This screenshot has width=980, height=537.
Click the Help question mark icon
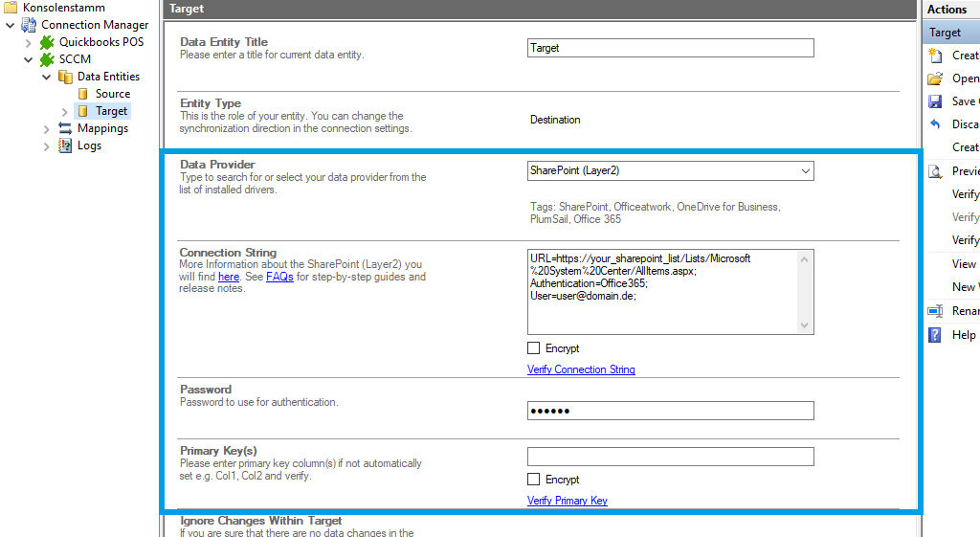click(x=935, y=335)
